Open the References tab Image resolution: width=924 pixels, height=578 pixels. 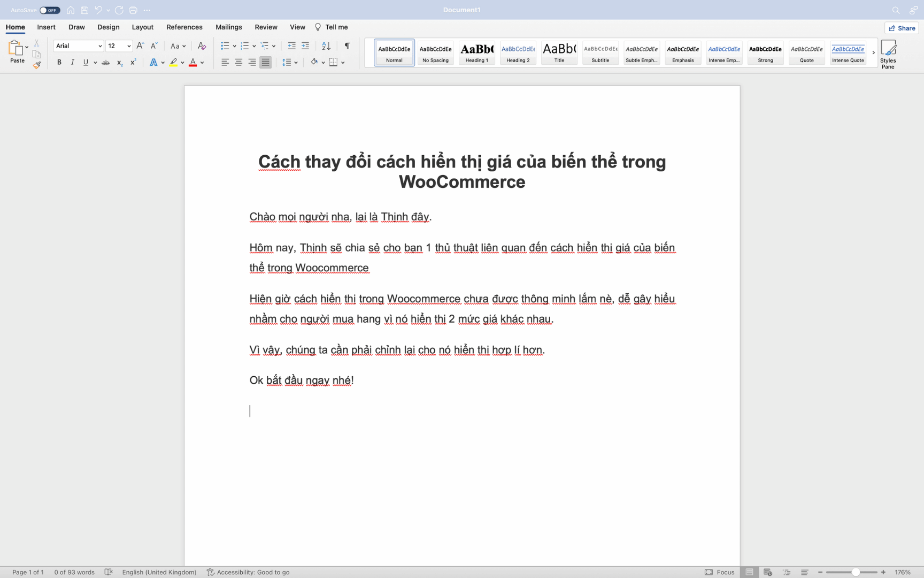[x=184, y=27]
